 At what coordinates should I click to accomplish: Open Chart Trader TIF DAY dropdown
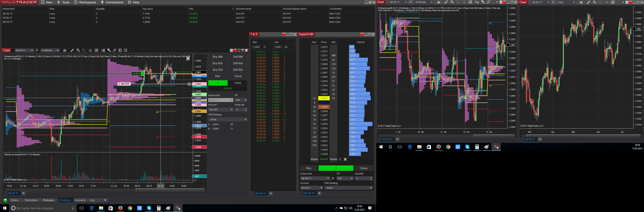tap(241, 100)
